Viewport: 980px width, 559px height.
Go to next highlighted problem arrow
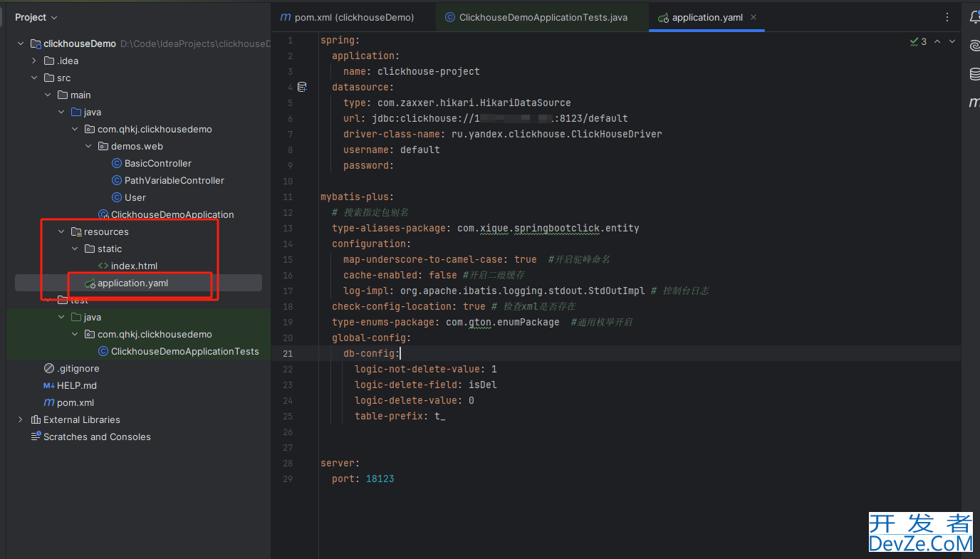point(952,41)
